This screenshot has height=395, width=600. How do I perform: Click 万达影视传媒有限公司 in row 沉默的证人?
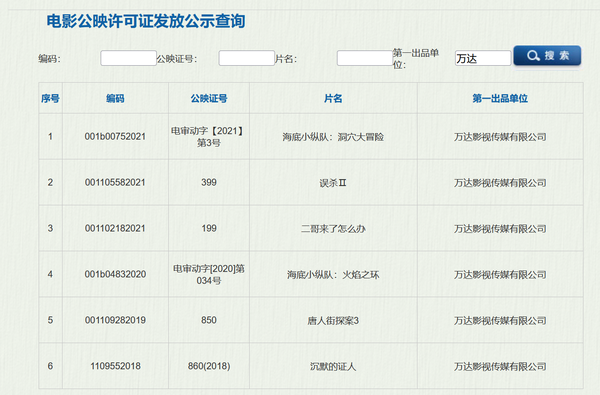pos(500,367)
